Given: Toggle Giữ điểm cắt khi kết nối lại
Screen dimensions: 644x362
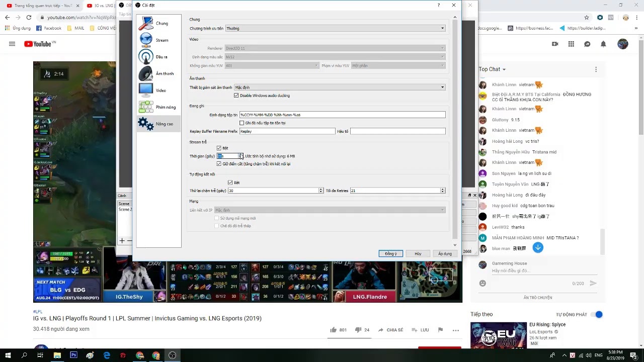Looking at the screenshot, I should (219, 163).
